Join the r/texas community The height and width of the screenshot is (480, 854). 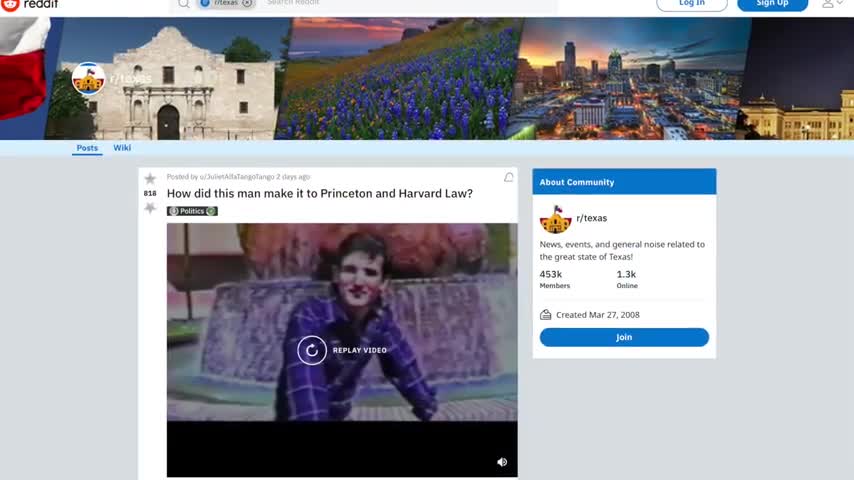624,337
